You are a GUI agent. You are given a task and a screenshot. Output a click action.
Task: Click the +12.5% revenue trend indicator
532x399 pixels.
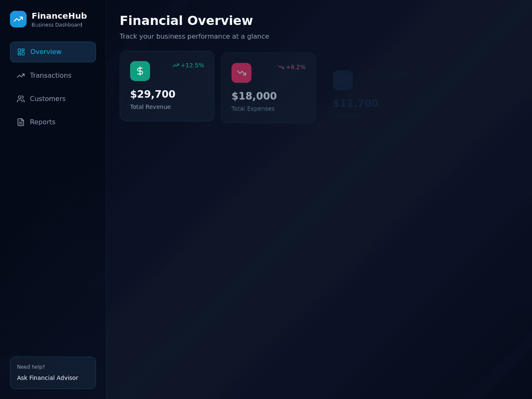[188, 65]
